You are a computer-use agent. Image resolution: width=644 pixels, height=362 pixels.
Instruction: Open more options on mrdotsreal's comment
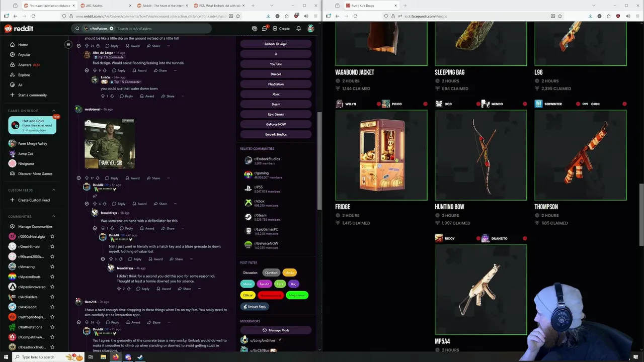coord(168,178)
